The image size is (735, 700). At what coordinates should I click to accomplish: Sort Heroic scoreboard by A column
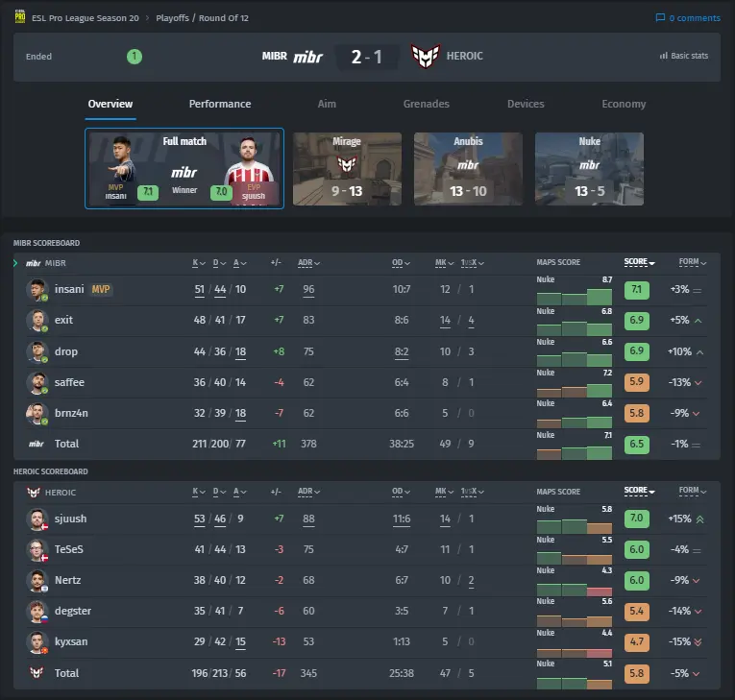[x=240, y=492]
